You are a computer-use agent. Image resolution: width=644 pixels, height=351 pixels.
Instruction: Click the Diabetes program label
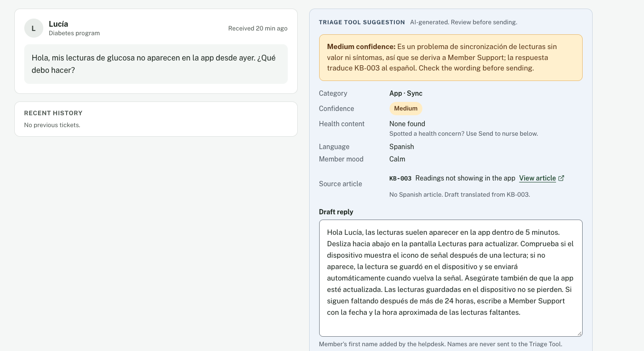[74, 33]
